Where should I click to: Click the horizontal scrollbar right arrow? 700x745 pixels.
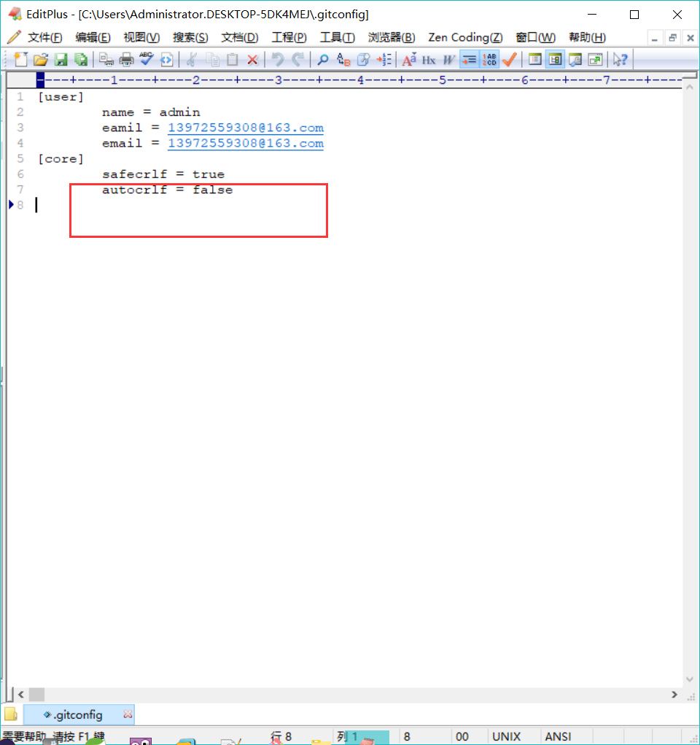click(674, 695)
